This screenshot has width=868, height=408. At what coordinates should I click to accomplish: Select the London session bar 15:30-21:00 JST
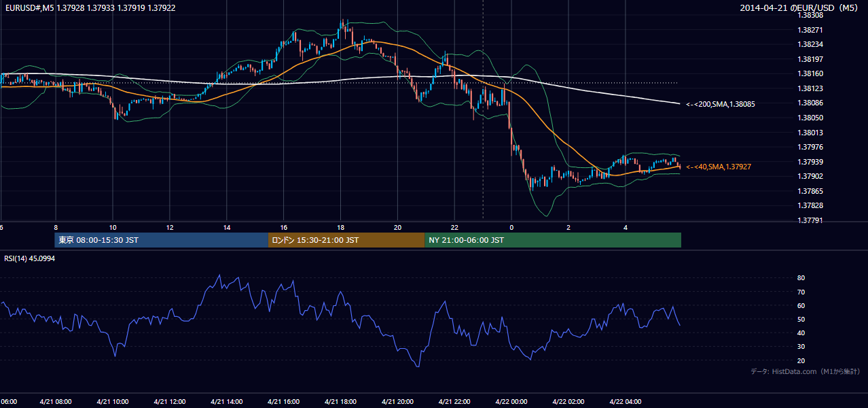tap(346, 240)
